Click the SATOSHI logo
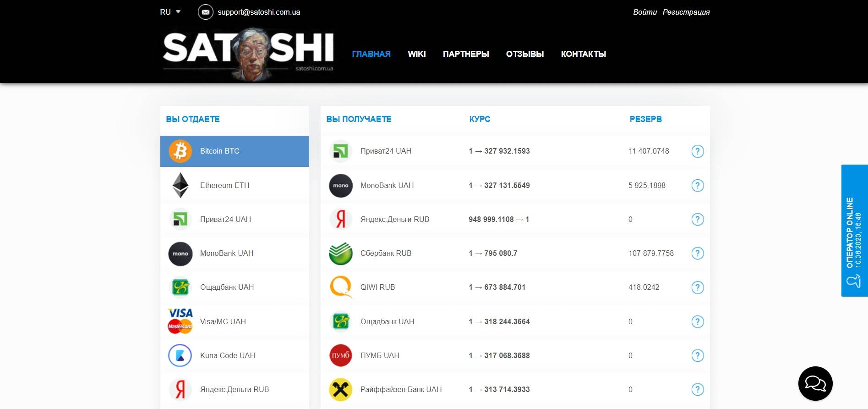 coord(248,54)
